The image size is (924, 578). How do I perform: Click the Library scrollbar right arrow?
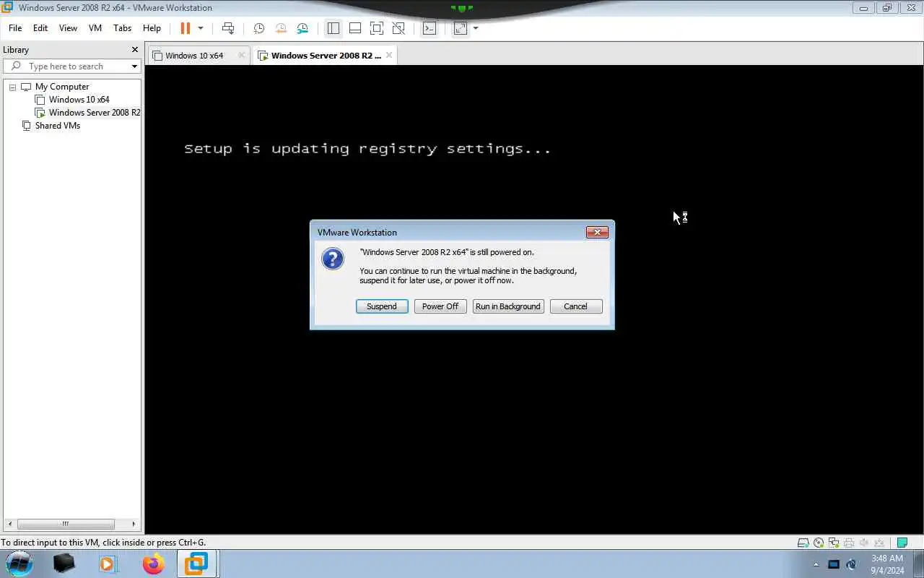point(134,524)
